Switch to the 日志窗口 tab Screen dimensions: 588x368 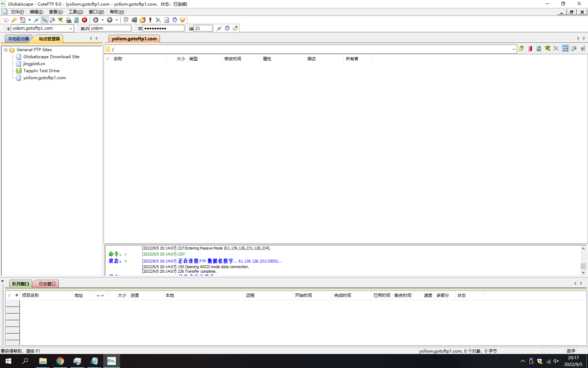click(x=47, y=284)
